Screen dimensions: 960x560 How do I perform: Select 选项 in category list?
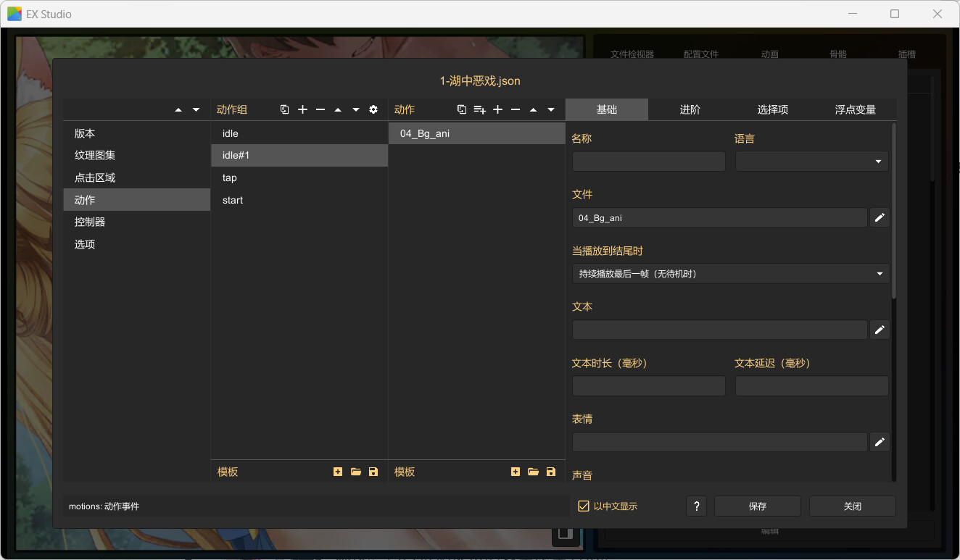(x=137, y=244)
